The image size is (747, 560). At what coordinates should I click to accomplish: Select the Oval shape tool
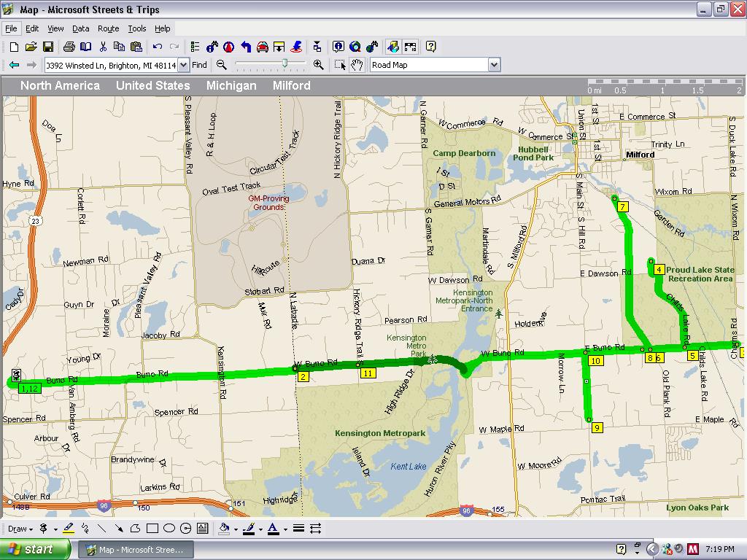tap(169, 529)
